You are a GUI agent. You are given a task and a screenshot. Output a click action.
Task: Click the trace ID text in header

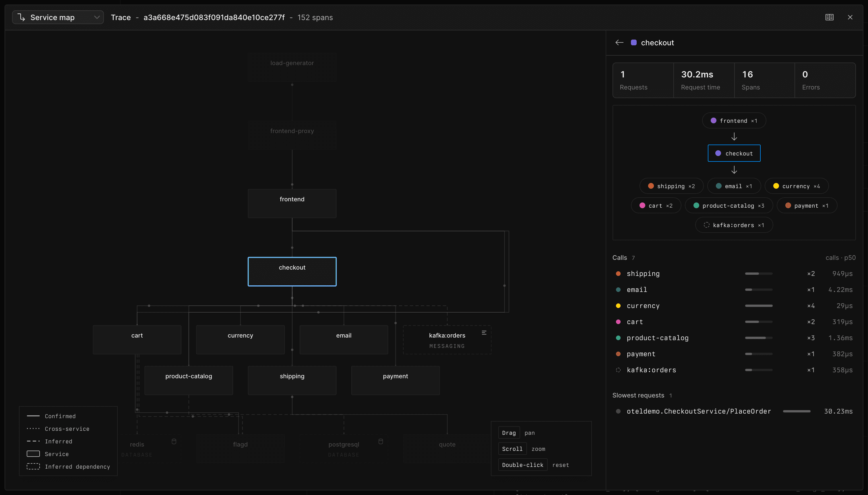pyautogui.click(x=214, y=17)
